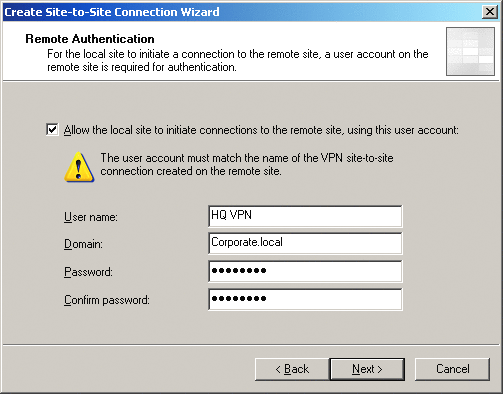Click the Create Site-to-Site Connection Wizard title bar
Image resolution: width=503 pixels, height=394 pixels.
click(x=242, y=12)
